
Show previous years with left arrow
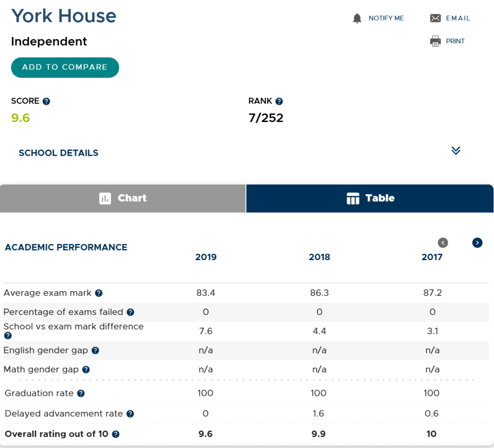click(x=443, y=243)
